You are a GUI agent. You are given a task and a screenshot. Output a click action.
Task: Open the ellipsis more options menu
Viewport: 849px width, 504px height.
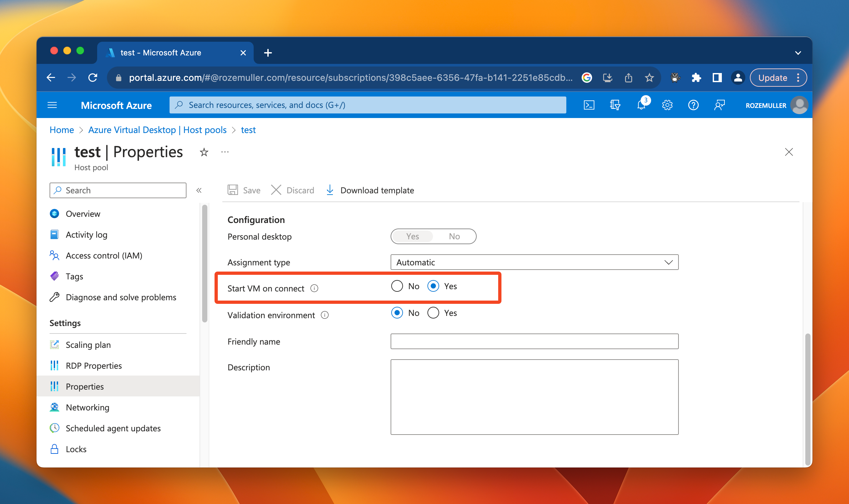(x=225, y=152)
